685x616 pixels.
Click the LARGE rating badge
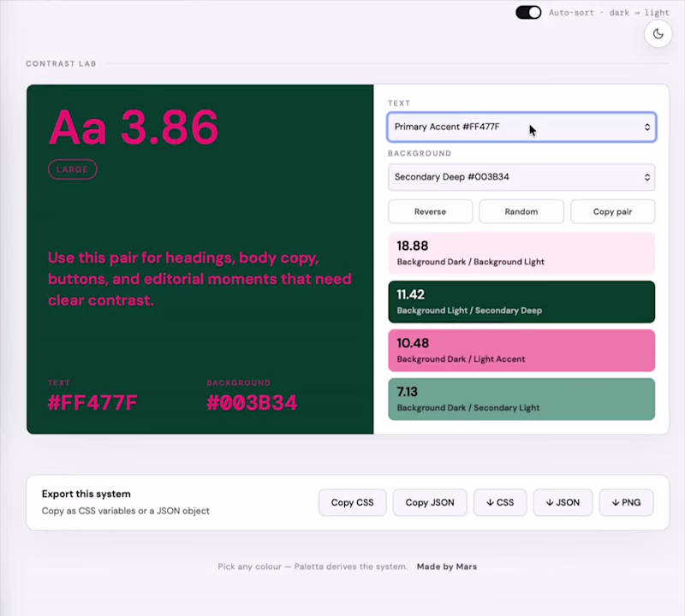pyautogui.click(x=73, y=169)
